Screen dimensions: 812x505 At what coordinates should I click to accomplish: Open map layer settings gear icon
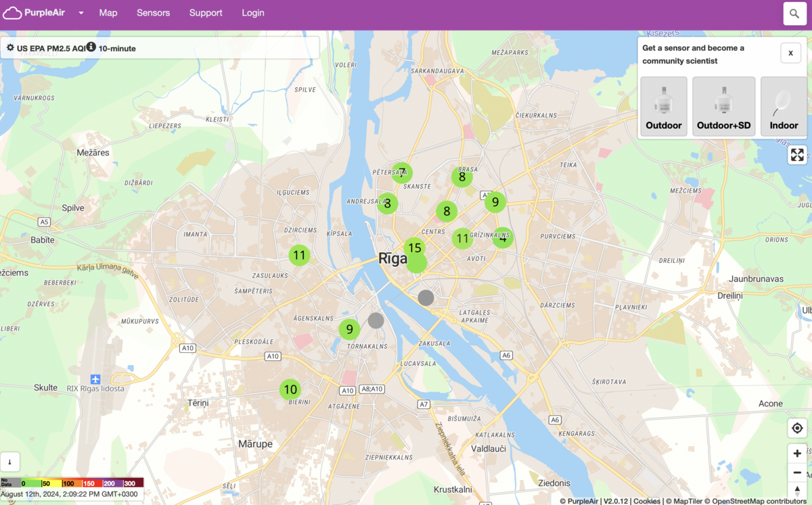point(10,48)
